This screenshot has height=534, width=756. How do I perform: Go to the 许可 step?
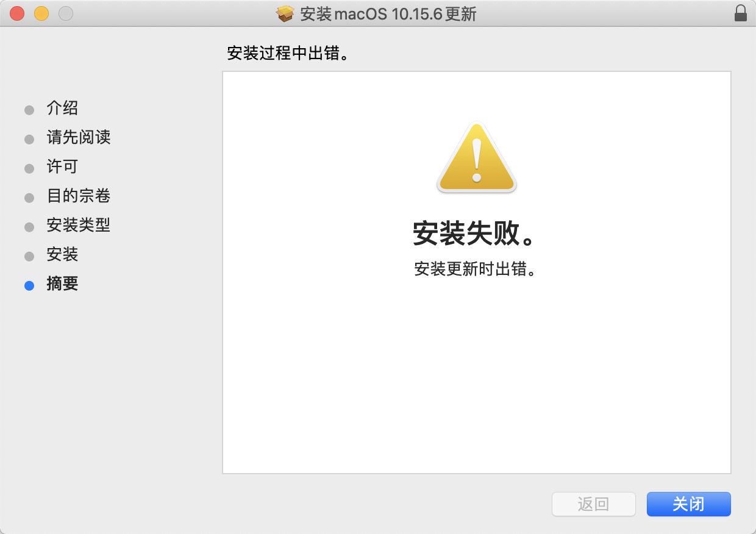(62, 167)
